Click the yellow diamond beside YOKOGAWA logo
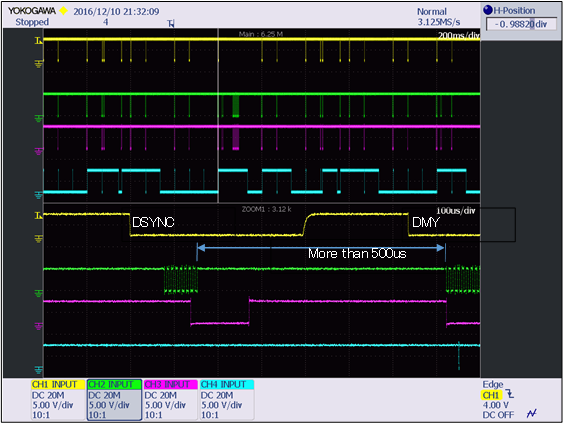Viewport: 563px width, 423px height. 63,11
